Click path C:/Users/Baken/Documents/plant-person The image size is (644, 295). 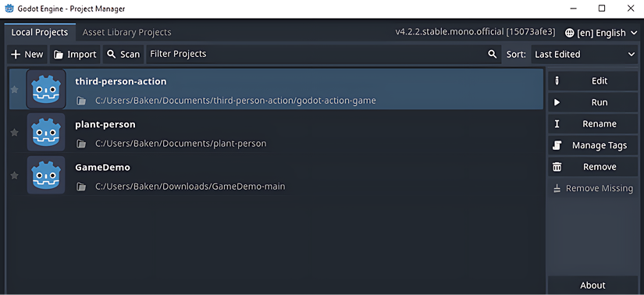(181, 144)
